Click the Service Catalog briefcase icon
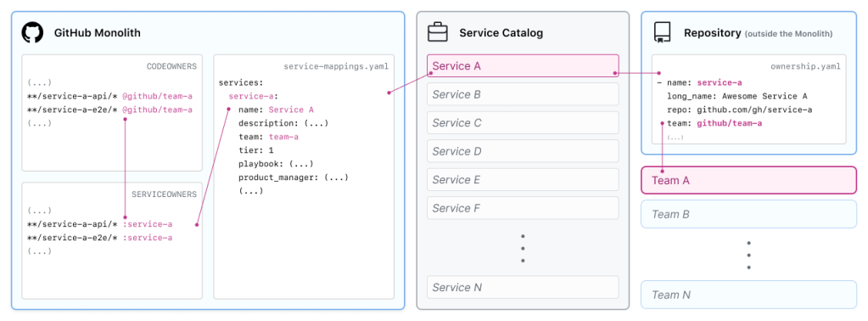Screen dimensions: 868x321 click(437, 32)
